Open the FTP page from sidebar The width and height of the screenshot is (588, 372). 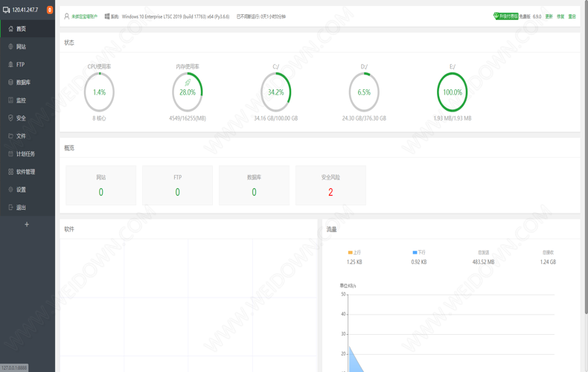pyautogui.click(x=20, y=65)
